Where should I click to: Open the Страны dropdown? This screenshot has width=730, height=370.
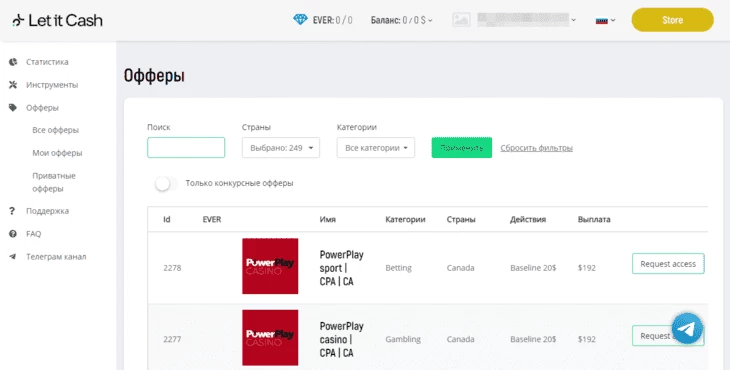coord(281,148)
